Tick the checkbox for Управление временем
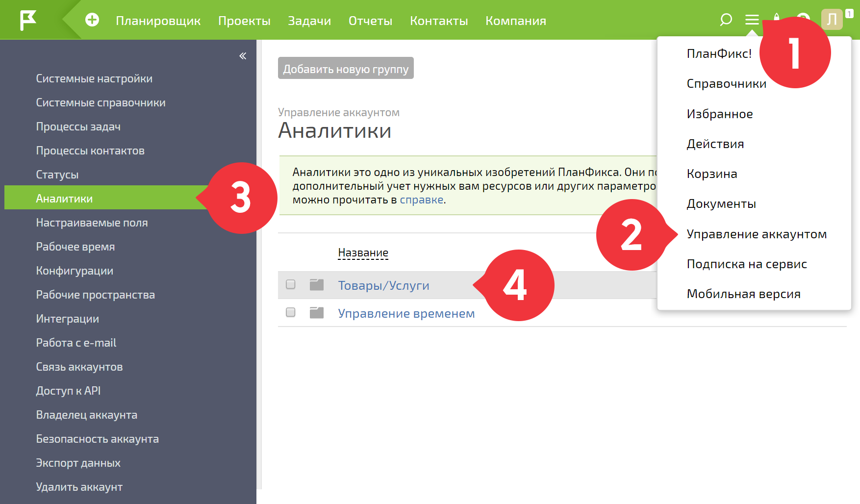The width and height of the screenshot is (860, 504). [291, 312]
